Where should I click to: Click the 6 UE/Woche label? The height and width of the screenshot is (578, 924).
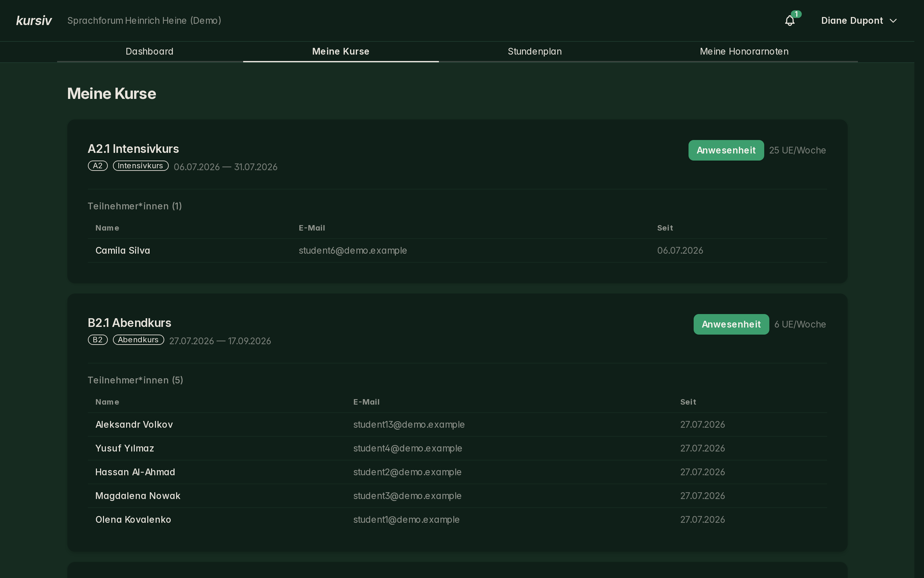coord(800,324)
